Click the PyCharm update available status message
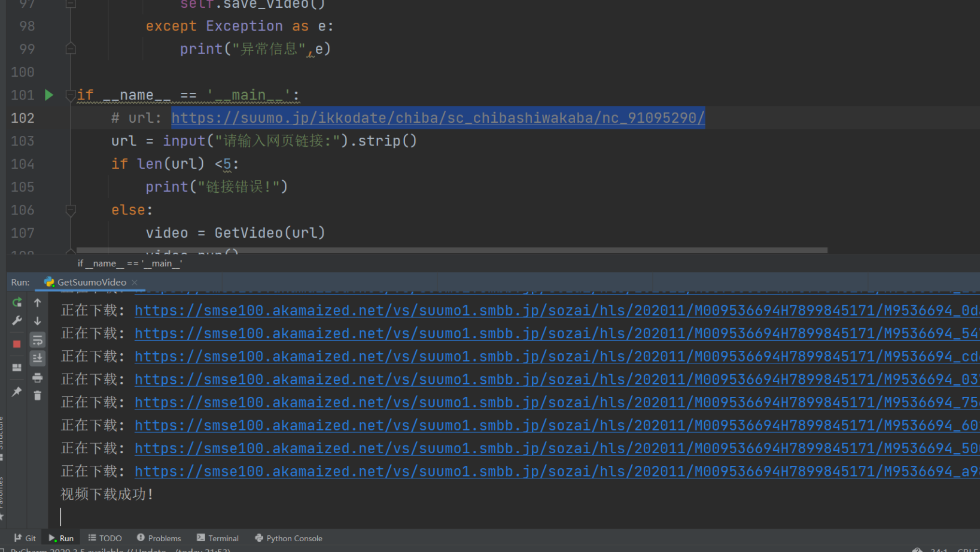Screen dimensions: 980x552 120,550
